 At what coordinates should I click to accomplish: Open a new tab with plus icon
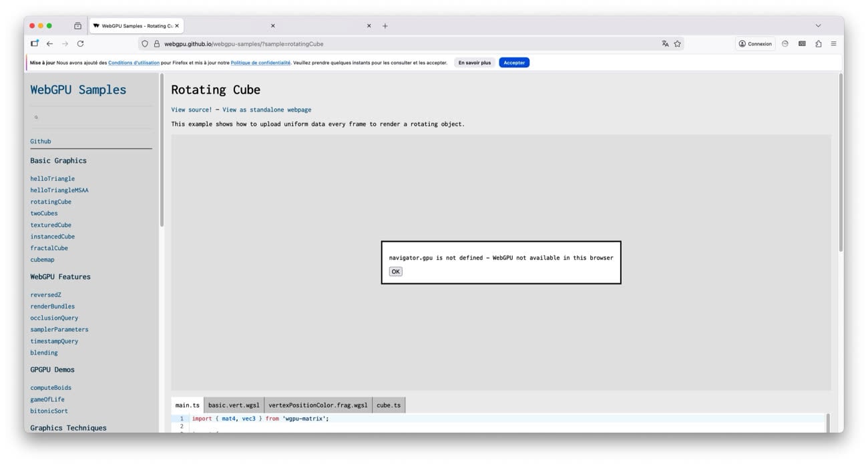click(385, 26)
